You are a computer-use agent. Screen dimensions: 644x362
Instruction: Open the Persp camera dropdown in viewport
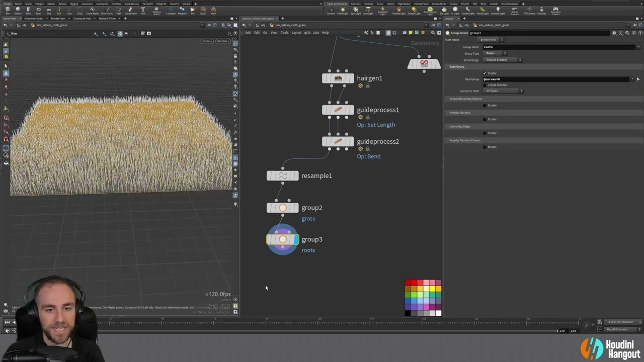click(207, 41)
